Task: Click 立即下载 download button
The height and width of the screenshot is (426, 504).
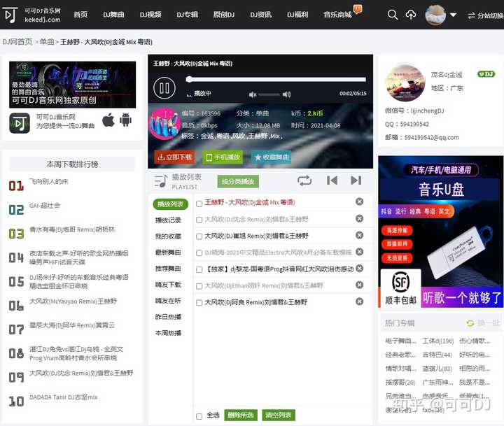Action: click(174, 157)
